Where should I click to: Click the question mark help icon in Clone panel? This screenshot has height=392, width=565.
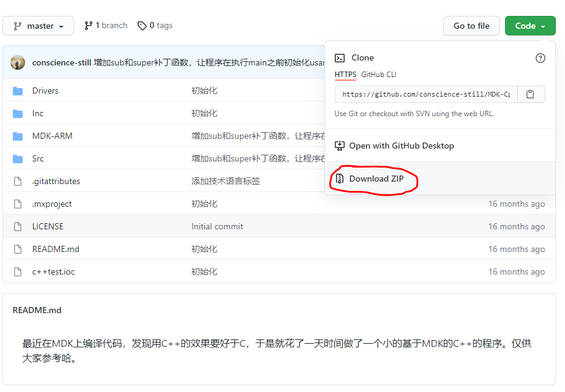tap(540, 57)
